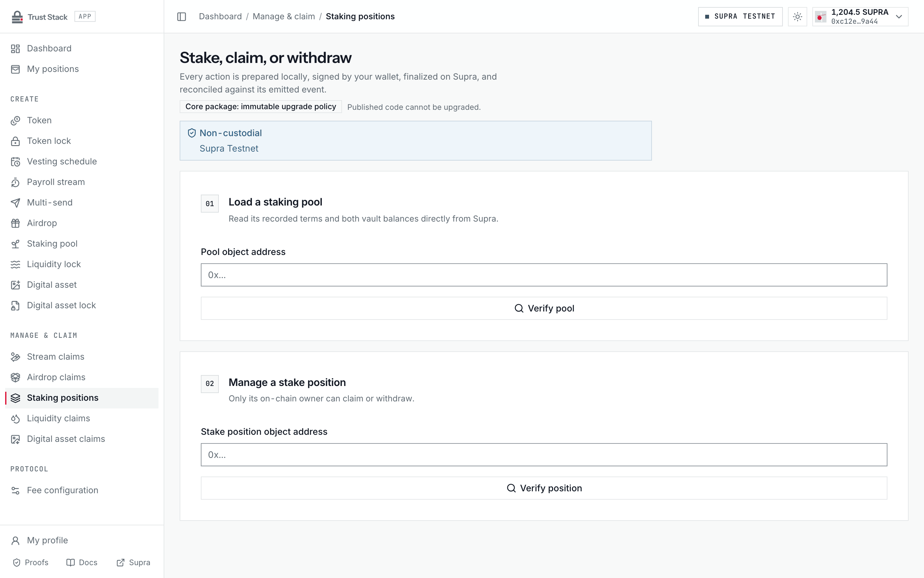Open Vesting schedule
Viewport: 924px width, 578px height.
point(82,162)
